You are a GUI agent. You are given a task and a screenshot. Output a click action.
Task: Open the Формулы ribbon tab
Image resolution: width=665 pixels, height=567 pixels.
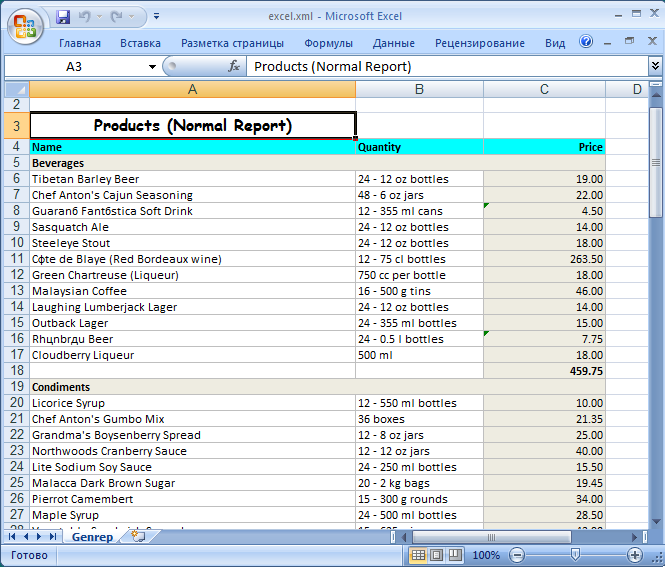point(328,43)
